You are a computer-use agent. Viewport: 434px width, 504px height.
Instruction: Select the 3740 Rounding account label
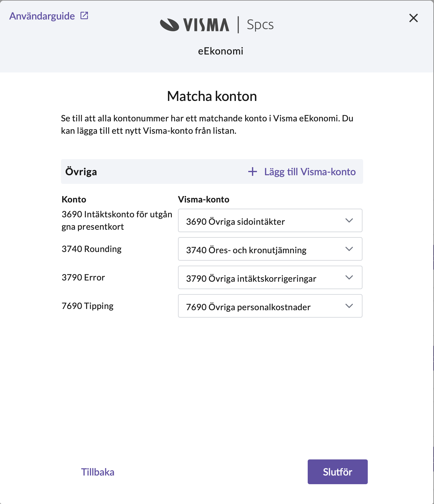point(92,249)
